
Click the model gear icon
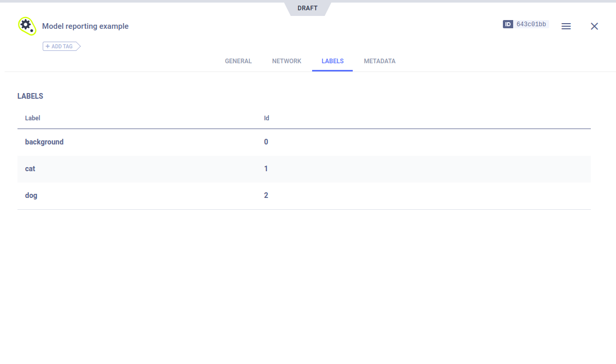26,26
